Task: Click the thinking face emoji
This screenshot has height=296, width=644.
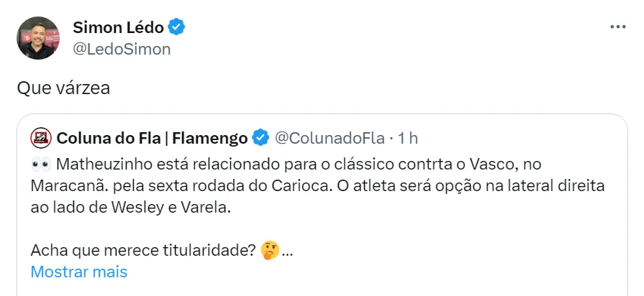Action: pos(271,251)
